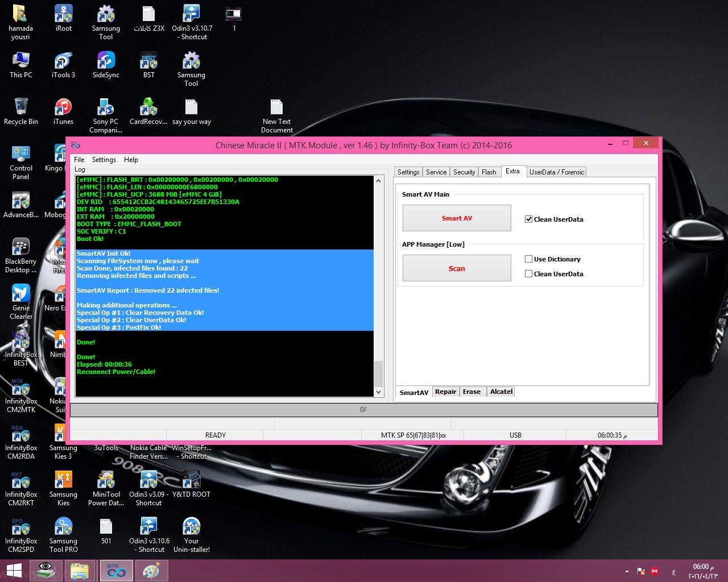Click the taskbar clock

(703, 571)
